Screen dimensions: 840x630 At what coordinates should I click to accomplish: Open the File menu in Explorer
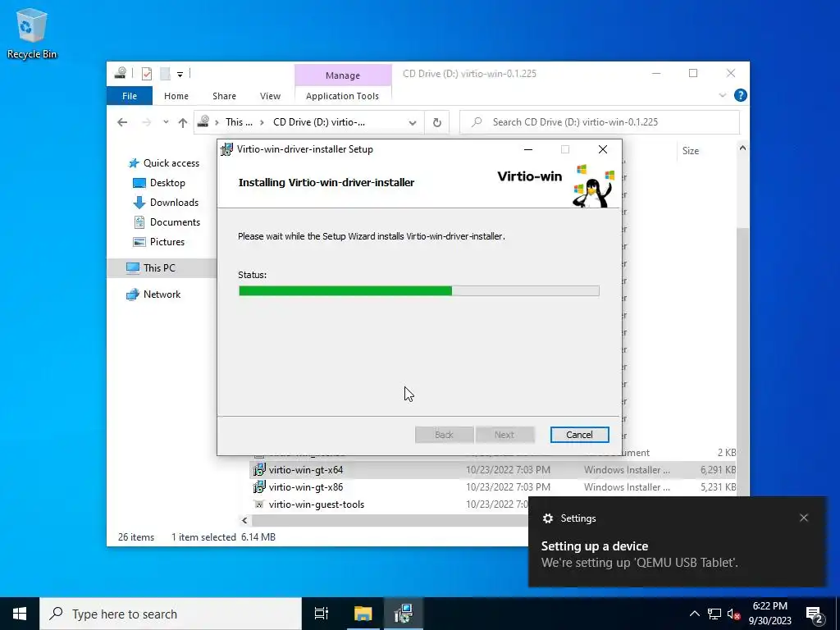click(130, 96)
